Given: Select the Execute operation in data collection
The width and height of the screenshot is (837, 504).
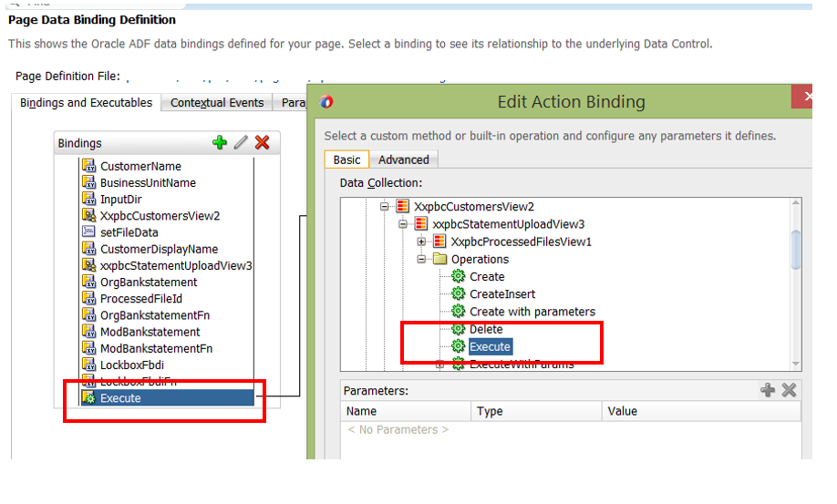Looking at the screenshot, I should 490,346.
